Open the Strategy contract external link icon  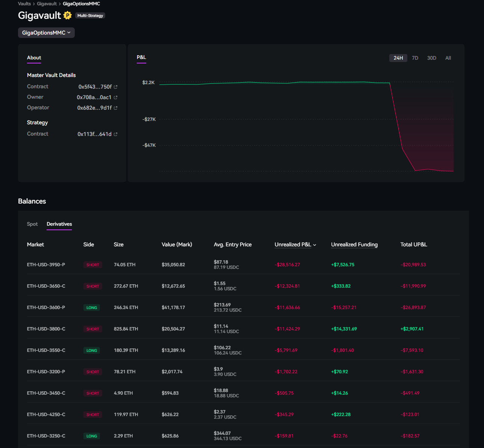click(115, 134)
